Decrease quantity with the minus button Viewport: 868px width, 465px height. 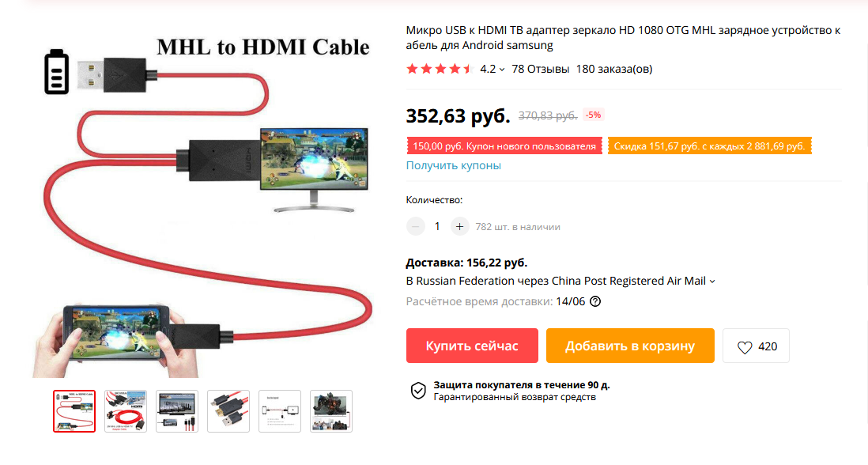coord(415,226)
